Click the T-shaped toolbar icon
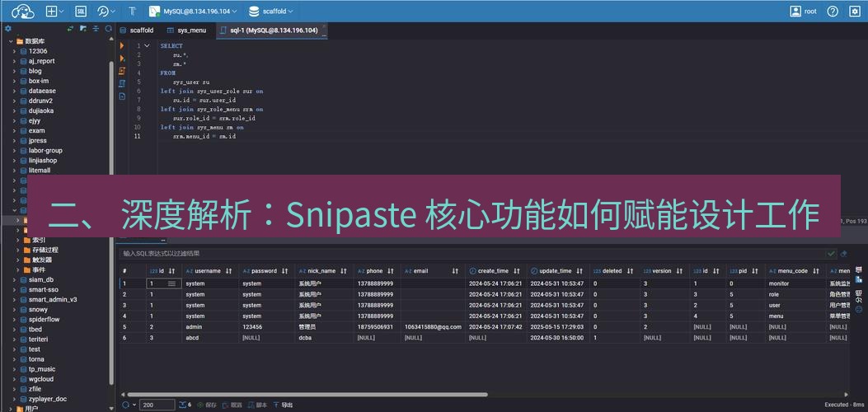 [132, 11]
